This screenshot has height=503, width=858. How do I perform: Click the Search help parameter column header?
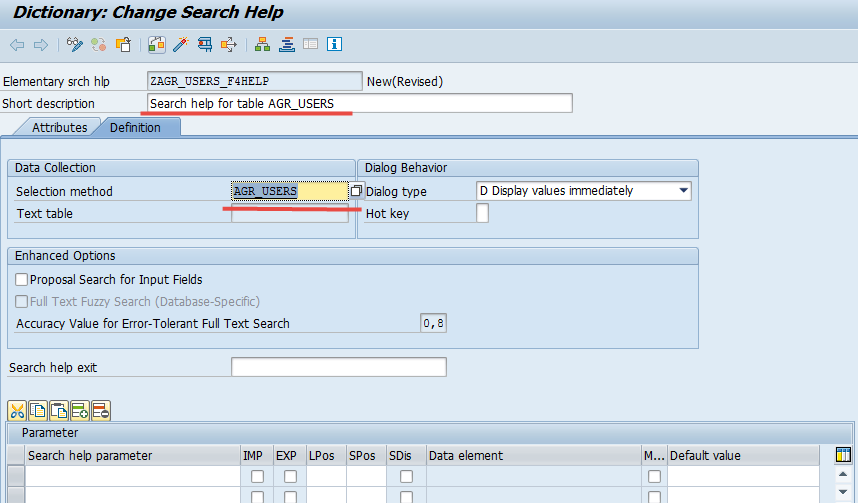pos(133,455)
